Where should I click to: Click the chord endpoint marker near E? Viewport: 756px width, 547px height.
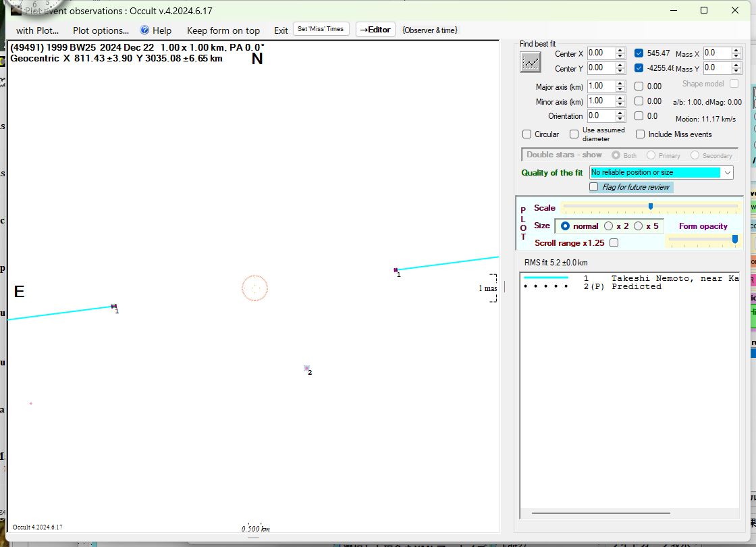pyautogui.click(x=113, y=307)
